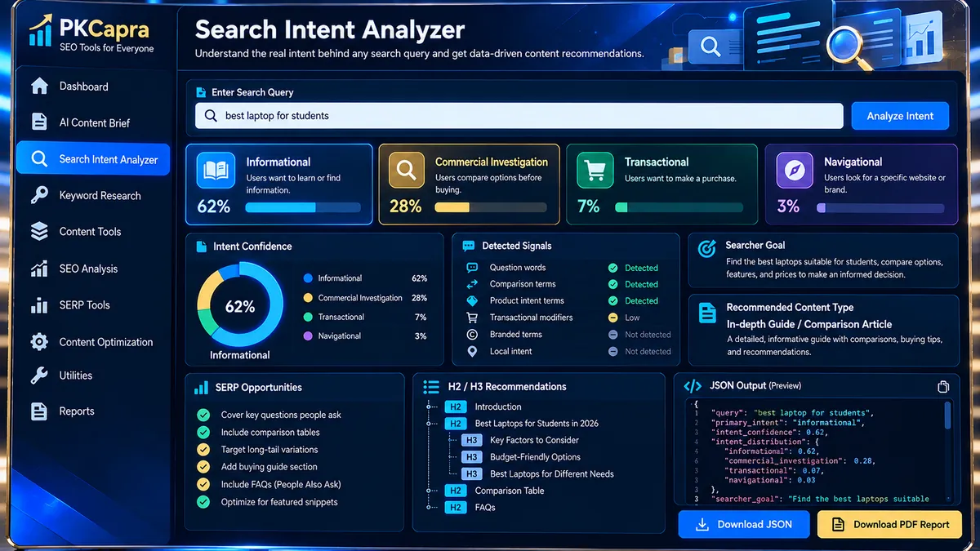Select the Commercial Investigation card title
The image size is (980, 551).
tap(492, 162)
